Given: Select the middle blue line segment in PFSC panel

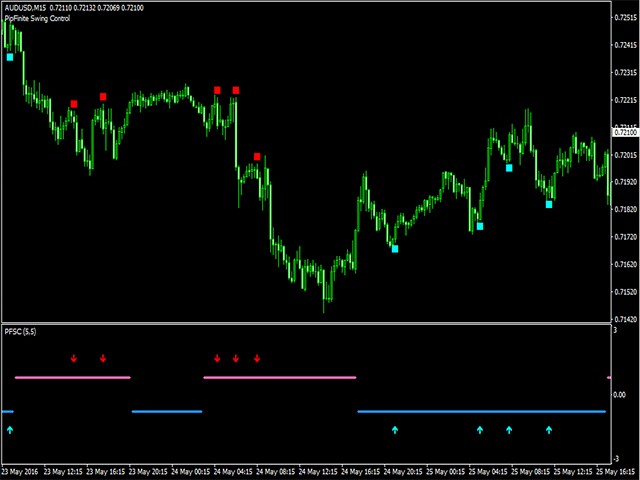Looking at the screenshot, I should pyautogui.click(x=166, y=411).
